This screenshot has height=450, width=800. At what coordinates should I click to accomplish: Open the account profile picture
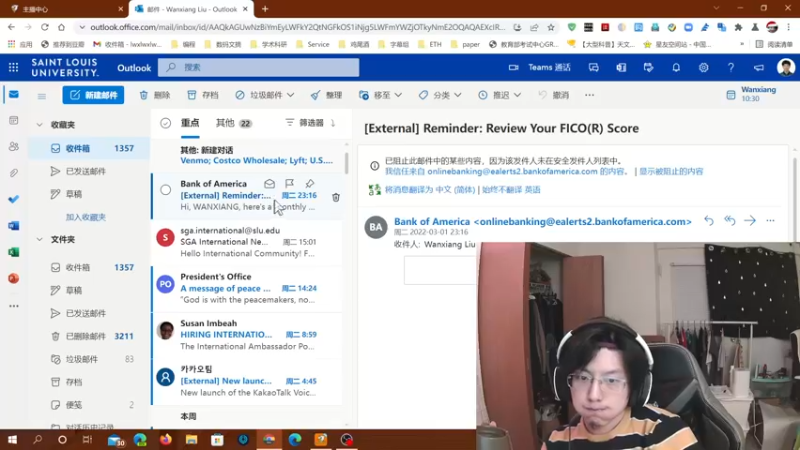tap(786, 67)
